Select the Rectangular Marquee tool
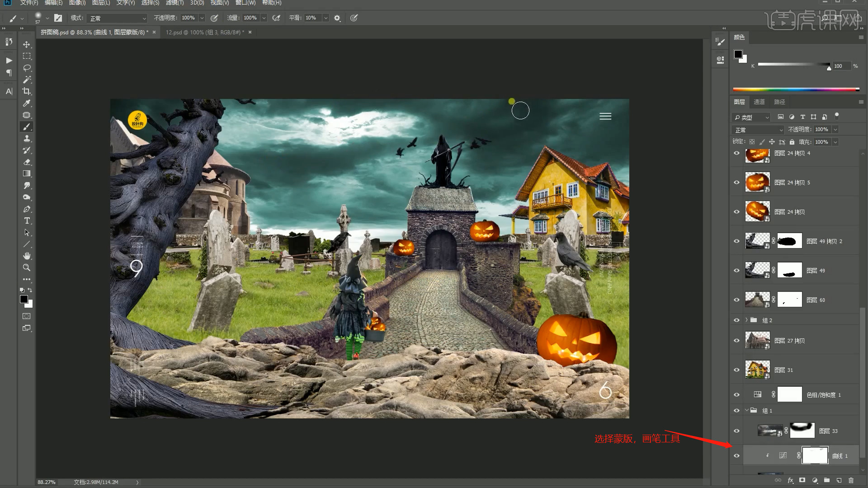The height and width of the screenshot is (488, 868). click(27, 56)
